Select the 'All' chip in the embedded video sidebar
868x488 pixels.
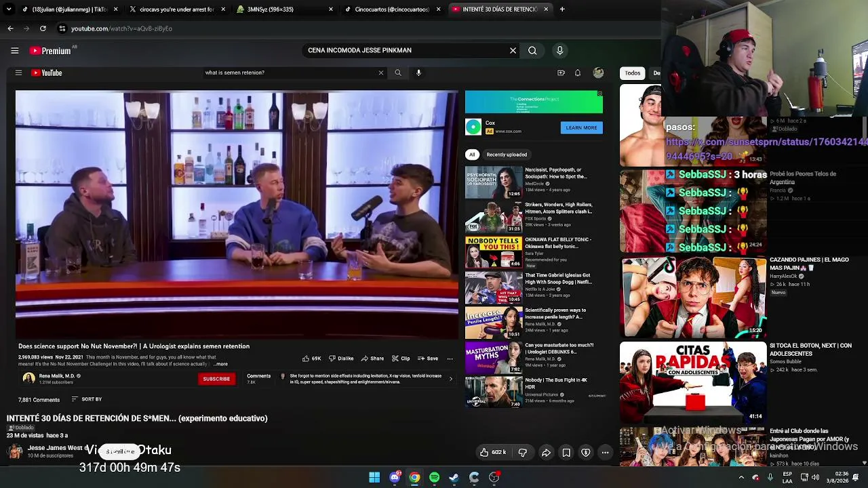point(472,155)
